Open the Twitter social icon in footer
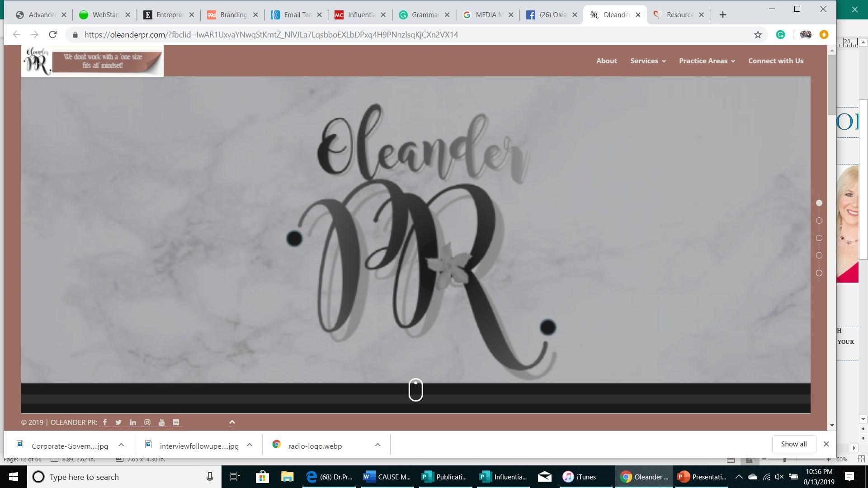 (118, 422)
